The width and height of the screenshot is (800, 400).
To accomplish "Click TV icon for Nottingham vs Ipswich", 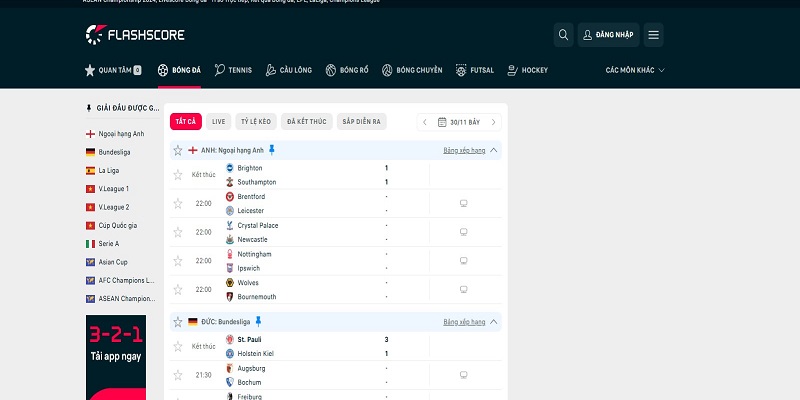I will pyautogui.click(x=463, y=261).
